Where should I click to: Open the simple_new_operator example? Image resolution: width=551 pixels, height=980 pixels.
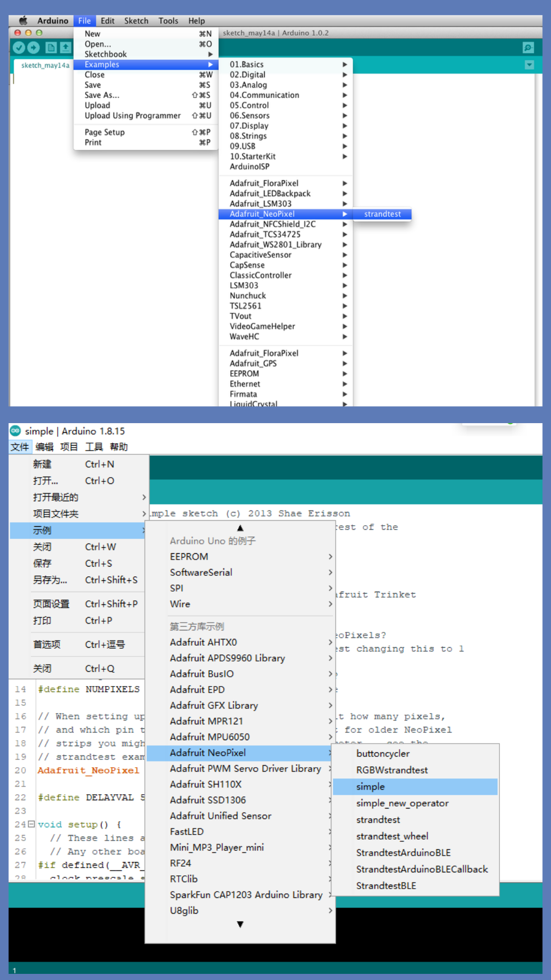click(415, 803)
